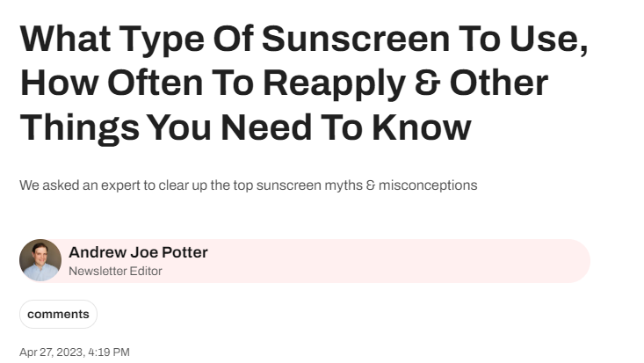Click the surname Potter in the byline
The image size is (644, 363).
tap(185, 252)
